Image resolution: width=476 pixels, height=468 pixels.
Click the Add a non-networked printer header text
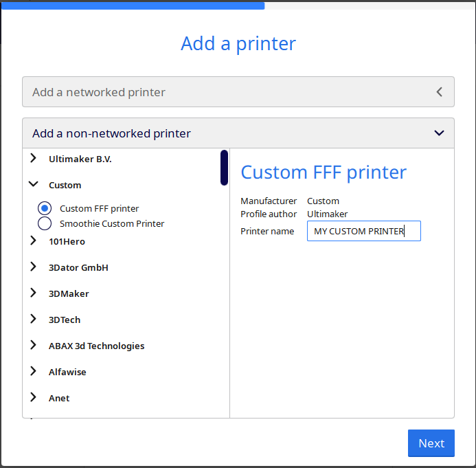(x=111, y=133)
